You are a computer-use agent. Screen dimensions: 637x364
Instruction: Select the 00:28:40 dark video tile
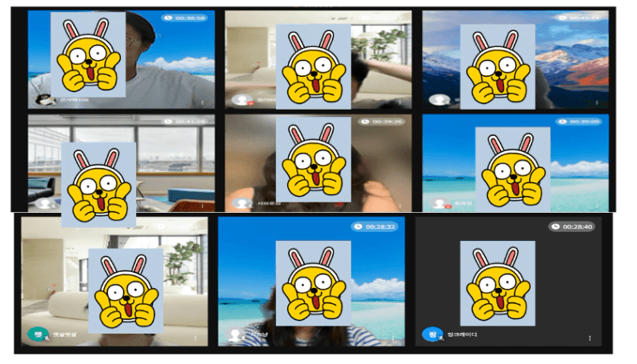[x=508, y=281]
